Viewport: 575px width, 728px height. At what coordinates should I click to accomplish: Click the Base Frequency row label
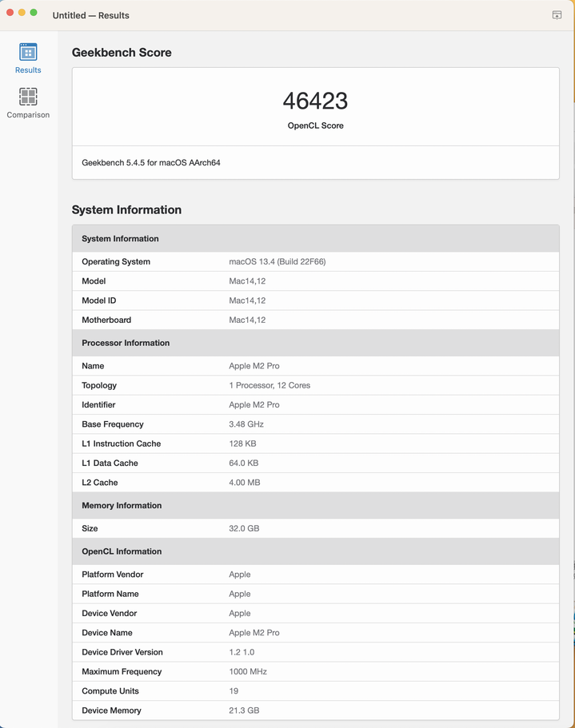113,425
